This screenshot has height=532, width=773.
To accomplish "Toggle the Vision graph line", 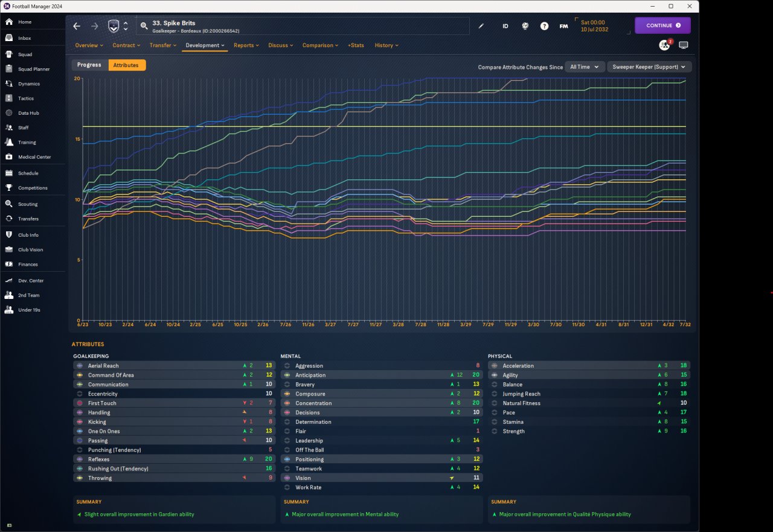I will tap(287, 478).
